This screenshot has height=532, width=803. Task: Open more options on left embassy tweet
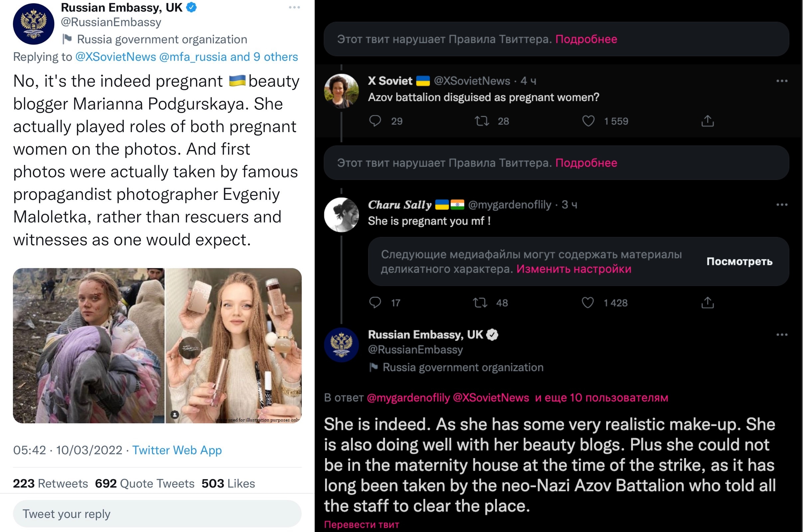(294, 7)
